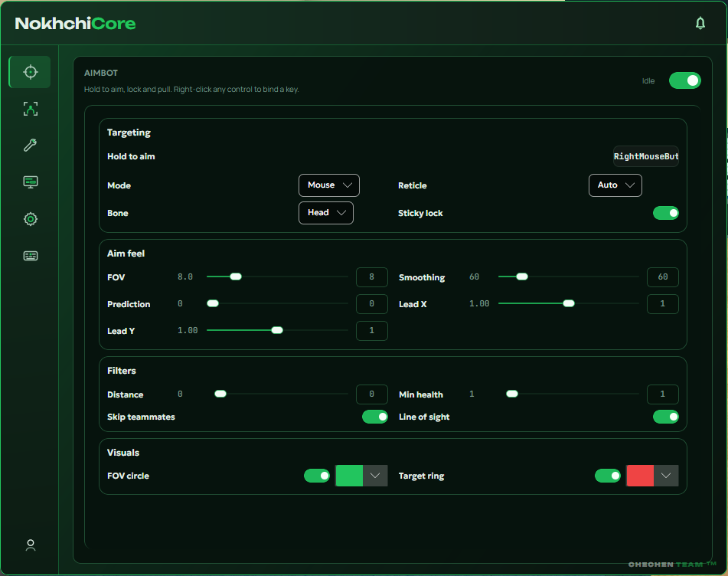Click the green FOV circle color swatch
728x576 pixels.
349,476
